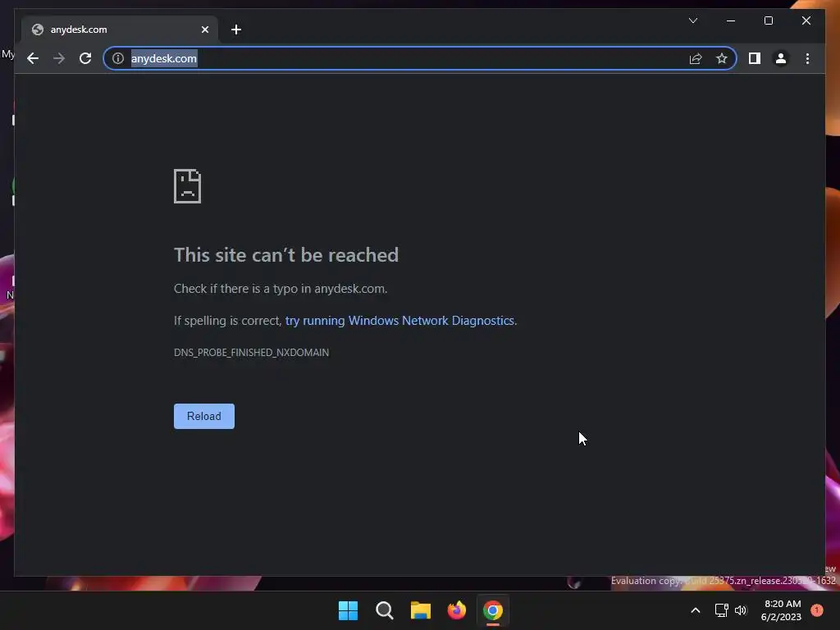Open a new tab with plus button
The height and width of the screenshot is (630, 840).
click(236, 30)
